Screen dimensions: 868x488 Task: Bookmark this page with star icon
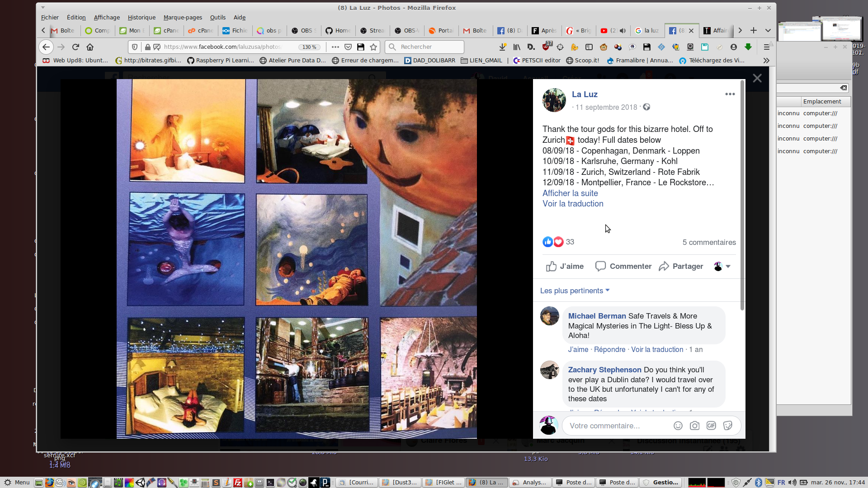pos(373,47)
